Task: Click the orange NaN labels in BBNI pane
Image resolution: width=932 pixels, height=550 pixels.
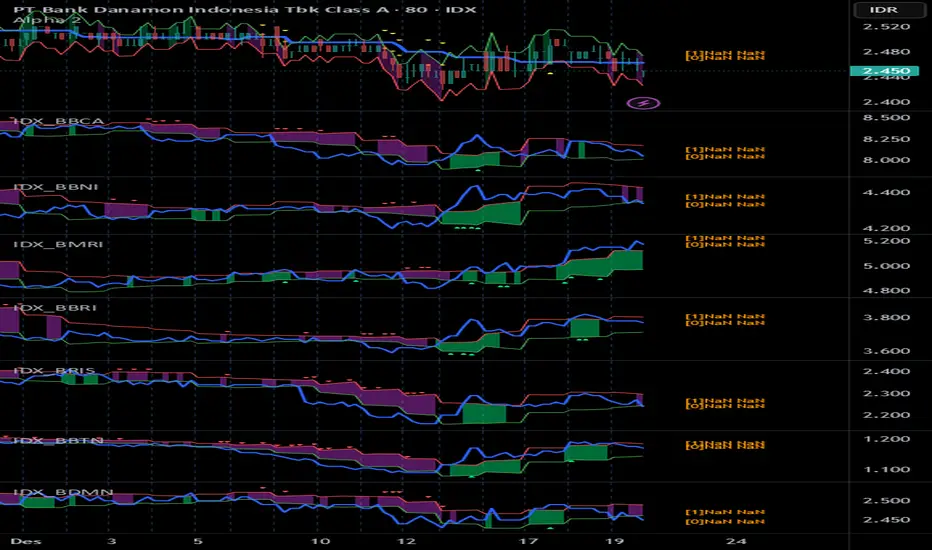Action: point(725,200)
